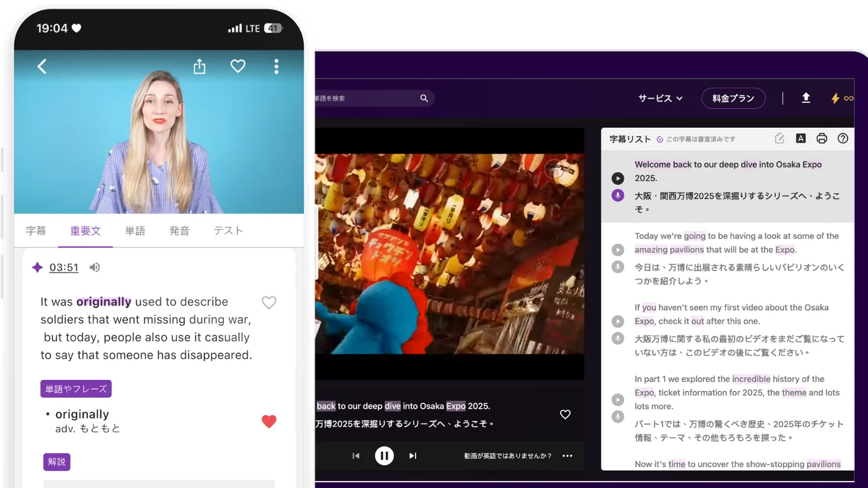Screen dimensions: 868x488
Task: Skip to next subtitle
Action: [413, 456]
